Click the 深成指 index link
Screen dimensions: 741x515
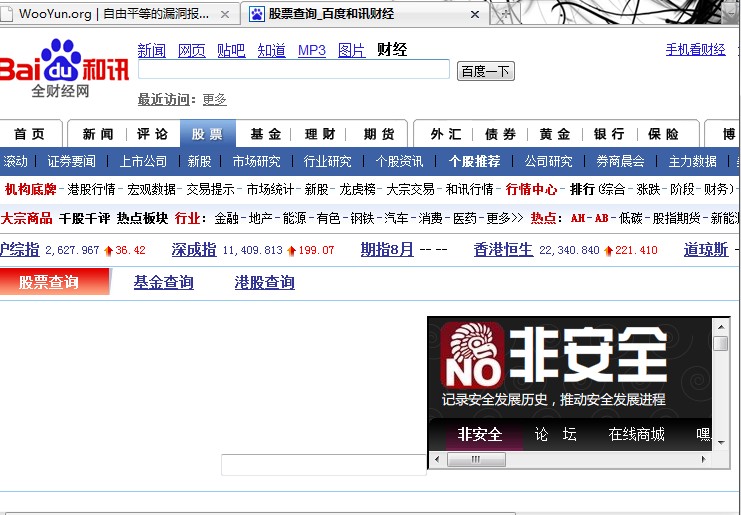(194, 249)
